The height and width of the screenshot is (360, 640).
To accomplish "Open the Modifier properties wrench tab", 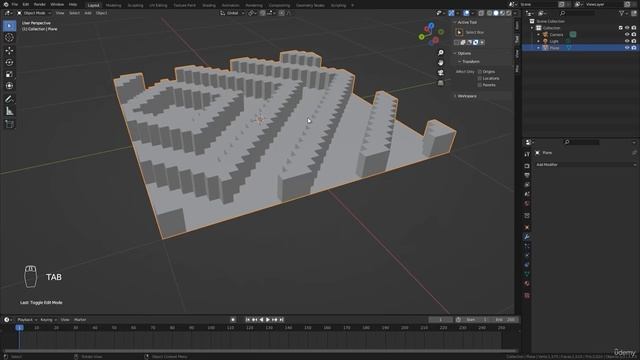I will pos(527,237).
